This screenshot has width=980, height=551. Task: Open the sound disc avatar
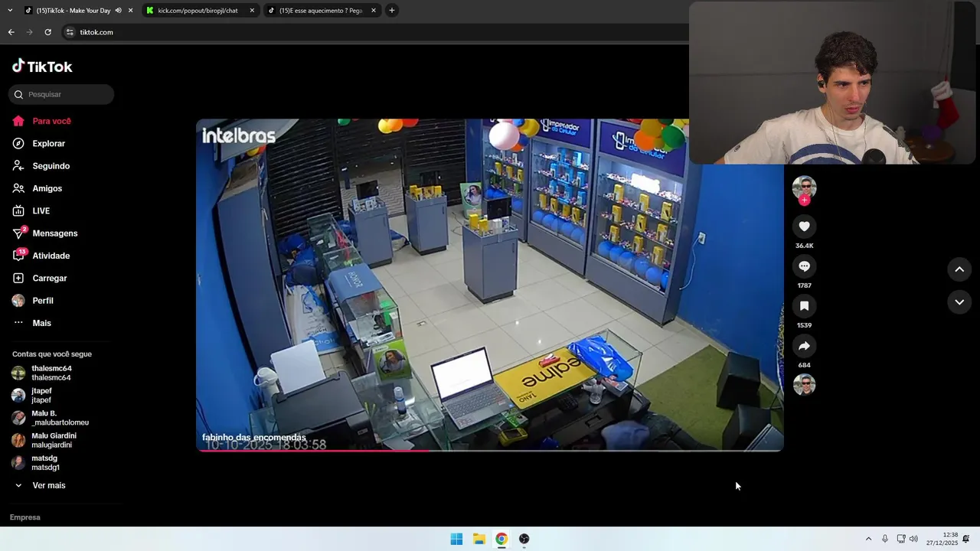pos(804,384)
